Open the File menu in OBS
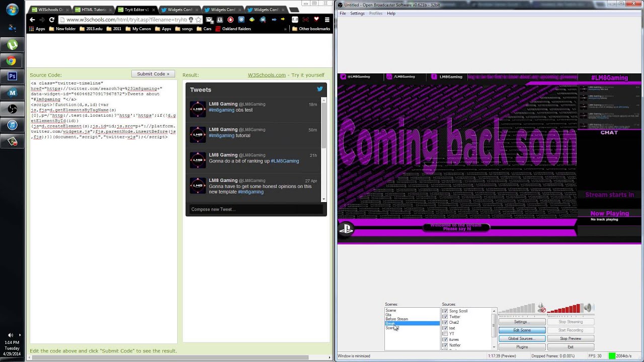644x362 pixels. coord(343,14)
